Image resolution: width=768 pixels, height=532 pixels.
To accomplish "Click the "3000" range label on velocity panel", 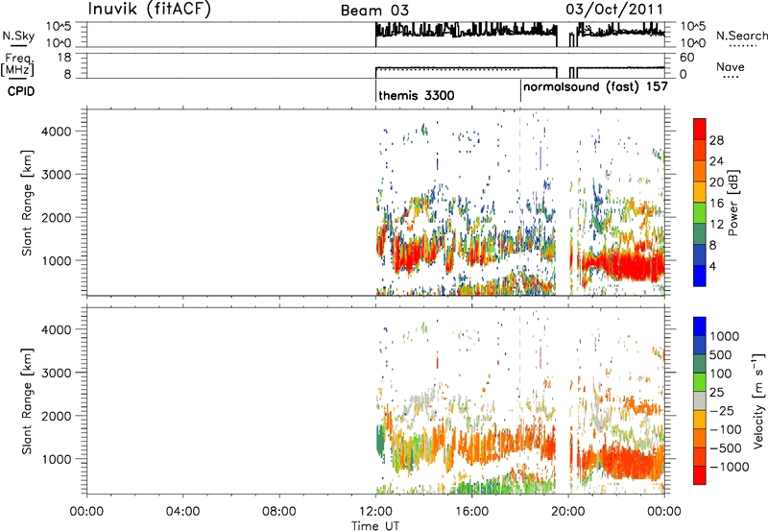I will coord(57,373).
